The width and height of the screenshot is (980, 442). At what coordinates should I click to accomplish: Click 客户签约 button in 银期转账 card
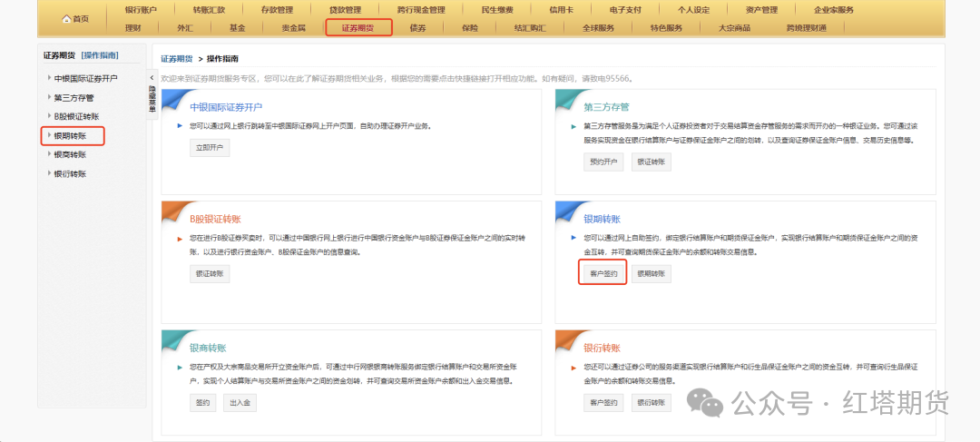[603, 274]
